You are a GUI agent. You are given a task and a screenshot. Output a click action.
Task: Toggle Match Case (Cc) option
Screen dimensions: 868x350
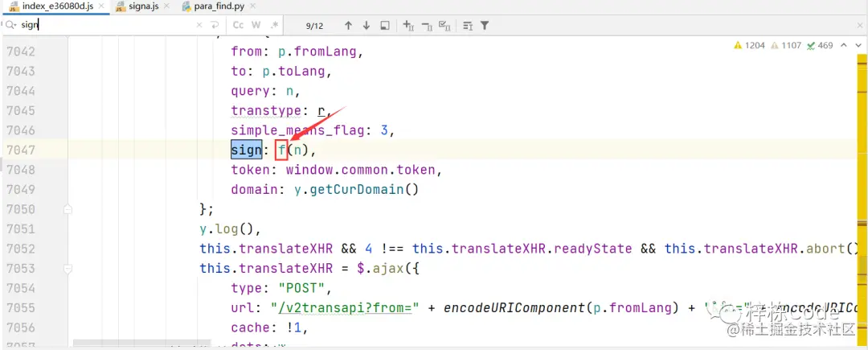click(x=238, y=25)
